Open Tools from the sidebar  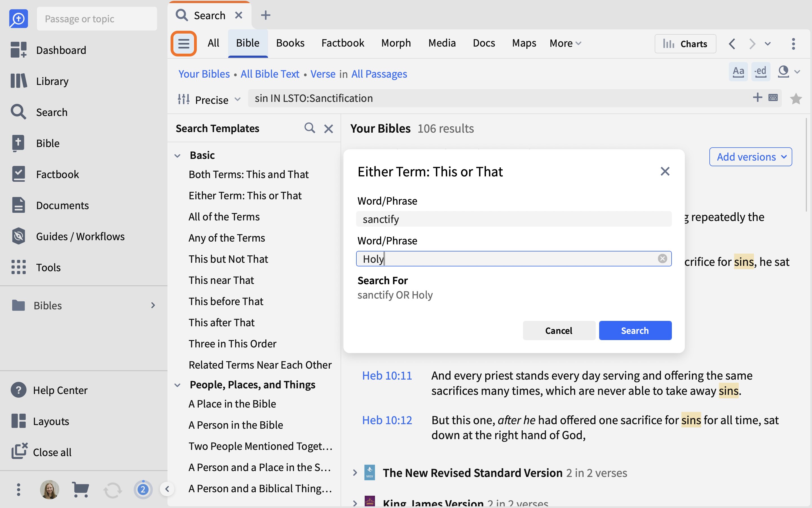[48, 267]
